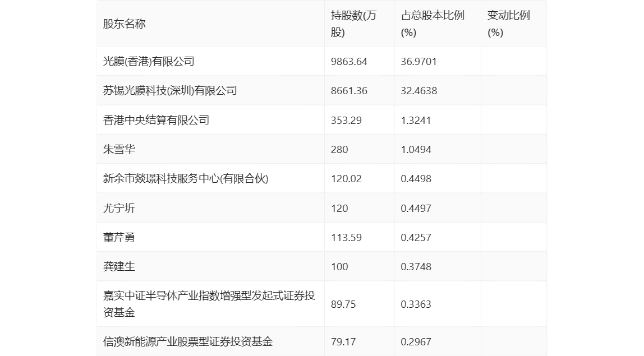Click the holding value 113.59

click(346, 237)
